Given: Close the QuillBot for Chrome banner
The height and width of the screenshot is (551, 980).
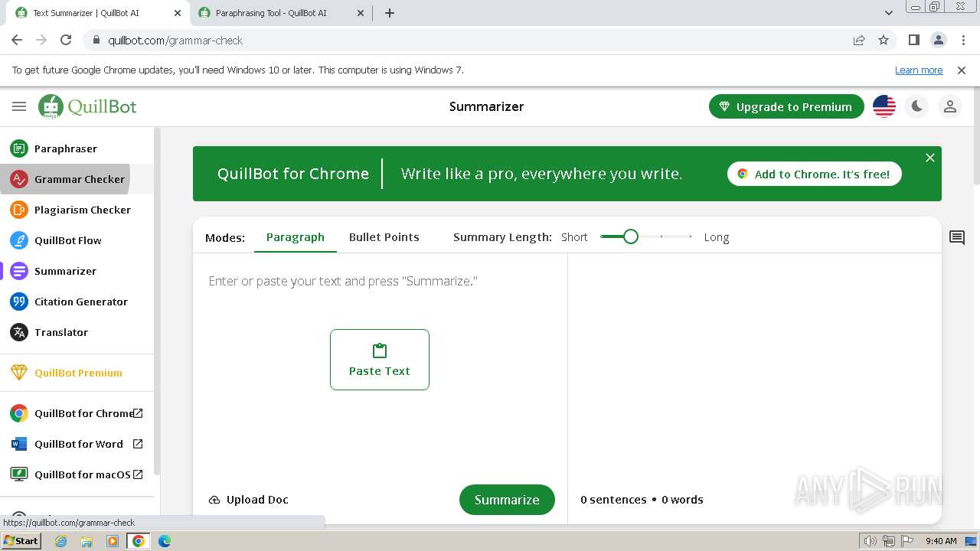Looking at the screenshot, I should point(930,158).
